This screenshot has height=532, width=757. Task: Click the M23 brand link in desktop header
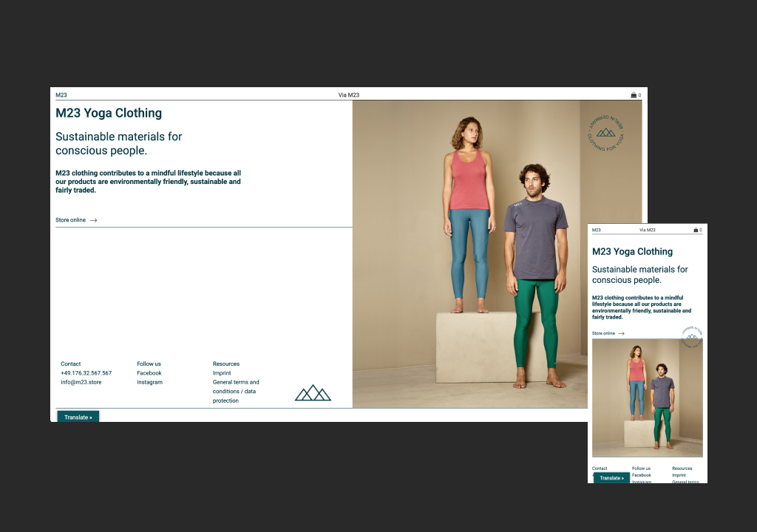click(61, 95)
